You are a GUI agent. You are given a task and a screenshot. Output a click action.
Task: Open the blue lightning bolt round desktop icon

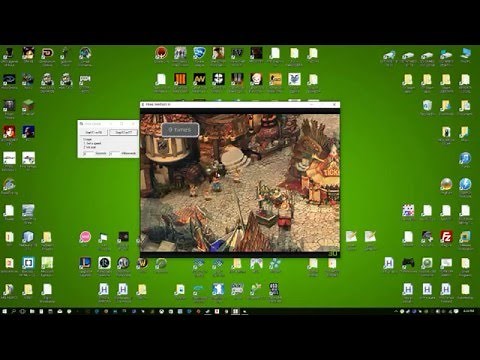pos(465,184)
